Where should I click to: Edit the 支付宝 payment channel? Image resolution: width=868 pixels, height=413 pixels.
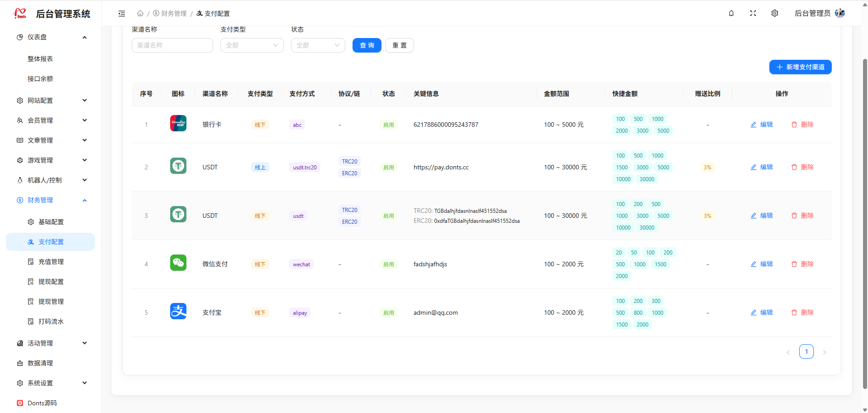(x=762, y=312)
